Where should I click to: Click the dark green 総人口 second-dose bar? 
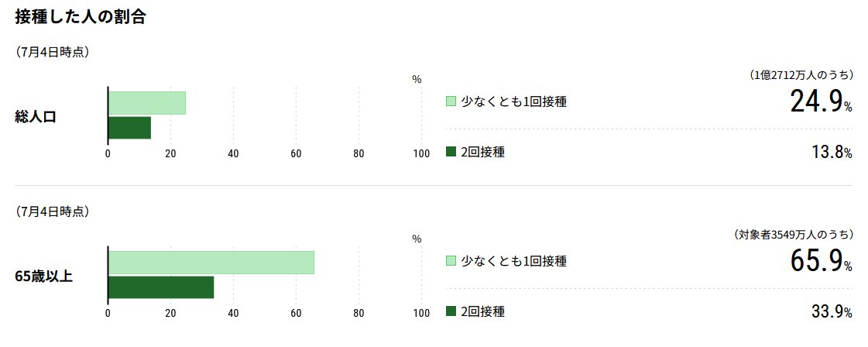click(129, 128)
